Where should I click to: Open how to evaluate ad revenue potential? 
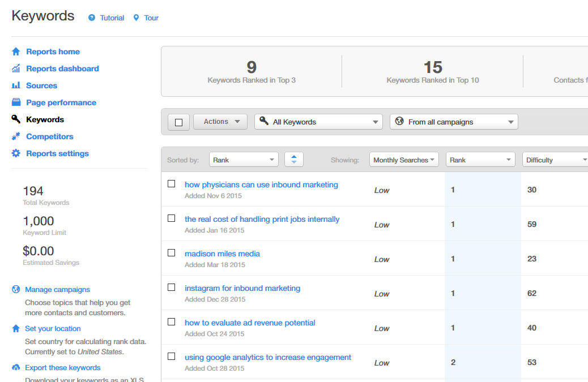[250, 323]
